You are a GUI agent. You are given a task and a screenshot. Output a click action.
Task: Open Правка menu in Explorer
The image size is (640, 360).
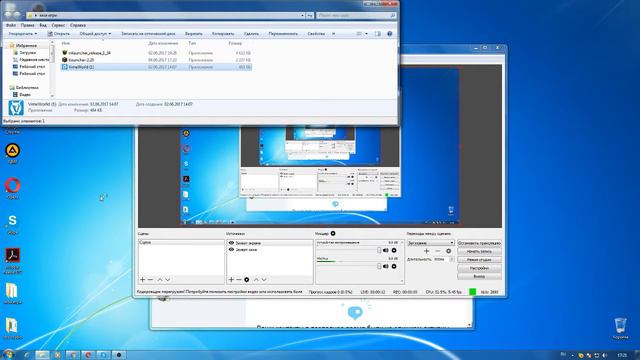coord(27,25)
